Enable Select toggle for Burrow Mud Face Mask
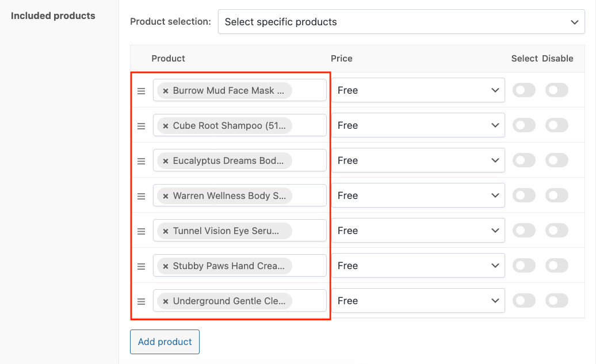This screenshot has width=596, height=364. (524, 90)
